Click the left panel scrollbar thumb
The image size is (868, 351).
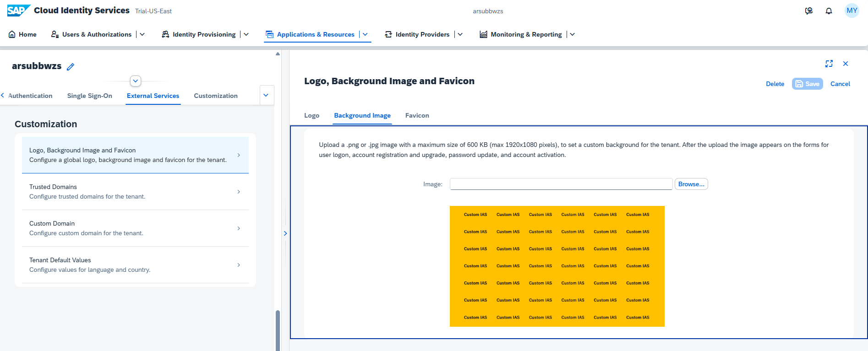[278, 330]
